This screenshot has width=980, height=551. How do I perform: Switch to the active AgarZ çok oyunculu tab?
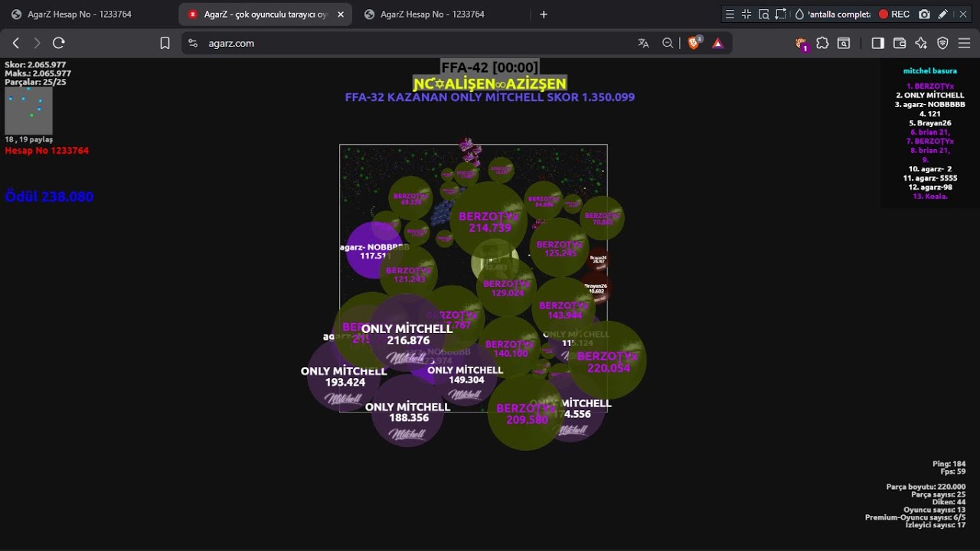[x=265, y=15]
